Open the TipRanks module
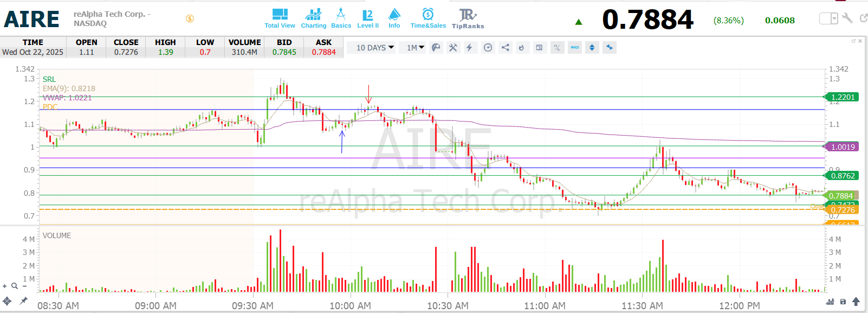Image resolution: width=868 pixels, height=313 pixels. (x=468, y=18)
